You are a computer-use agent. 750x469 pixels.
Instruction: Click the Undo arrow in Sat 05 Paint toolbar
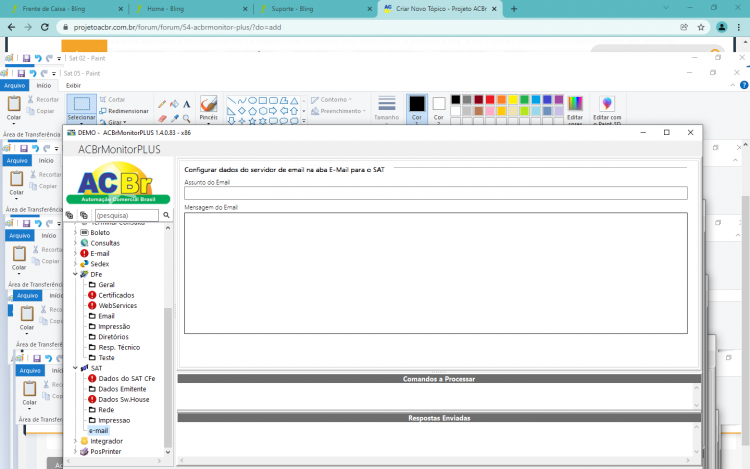pyautogui.click(x=33, y=73)
